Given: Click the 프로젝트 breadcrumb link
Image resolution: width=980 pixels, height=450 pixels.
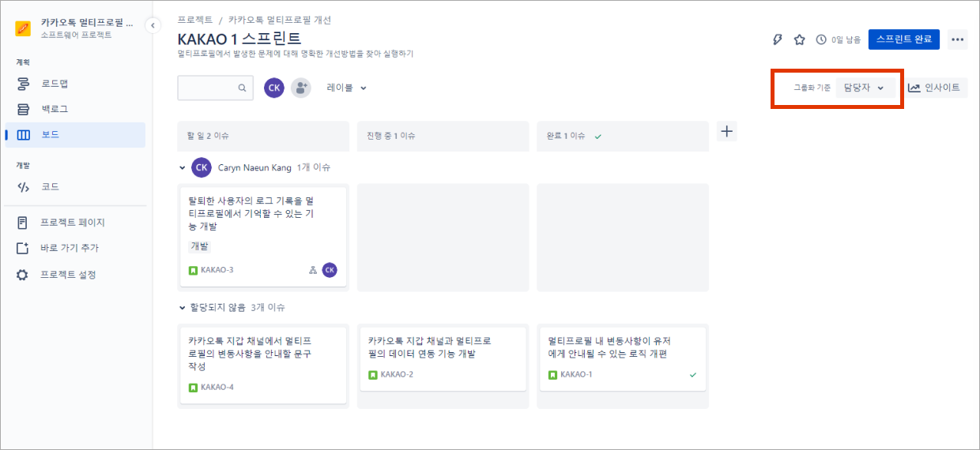Looking at the screenshot, I should (195, 20).
